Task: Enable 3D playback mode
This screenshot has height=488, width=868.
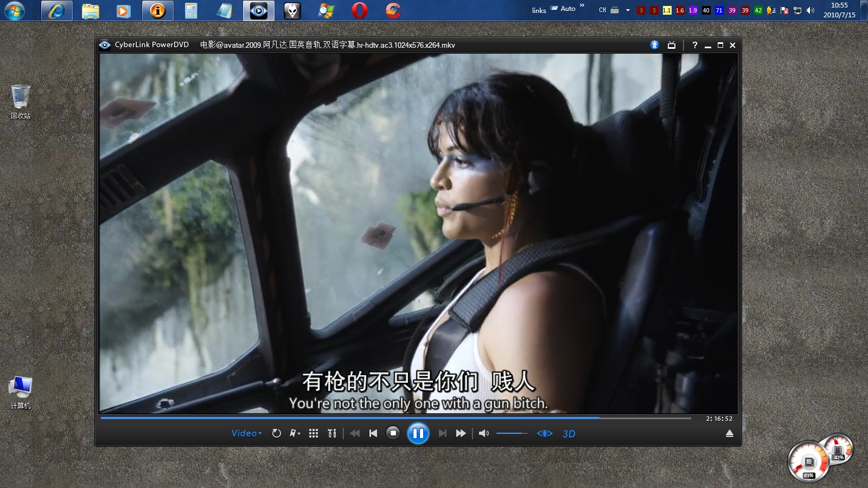Action: tap(569, 434)
